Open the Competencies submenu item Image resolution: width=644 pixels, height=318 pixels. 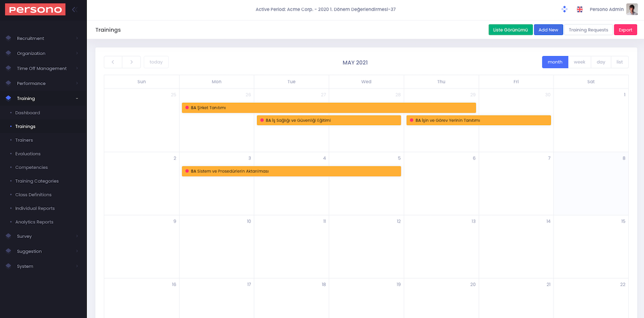coord(32,167)
